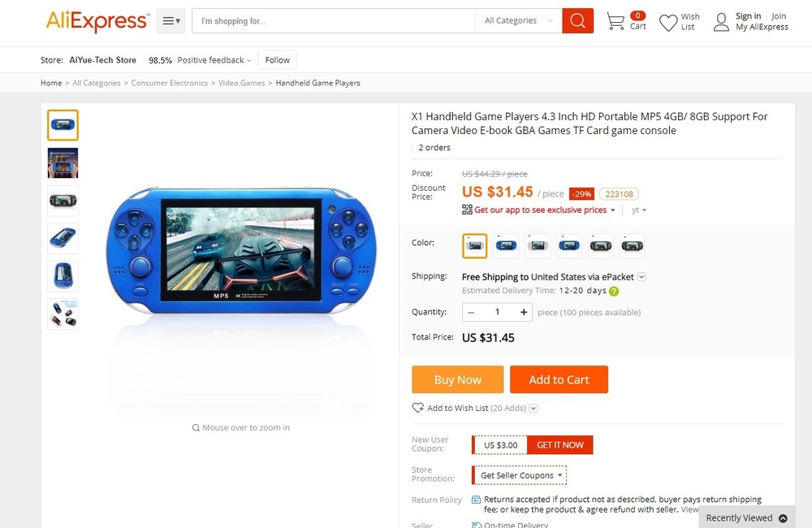Viewport: 812px width, 528px height.
Task: Click the QR code app icon
Action: pyautogui.click(x=467, y=210)
